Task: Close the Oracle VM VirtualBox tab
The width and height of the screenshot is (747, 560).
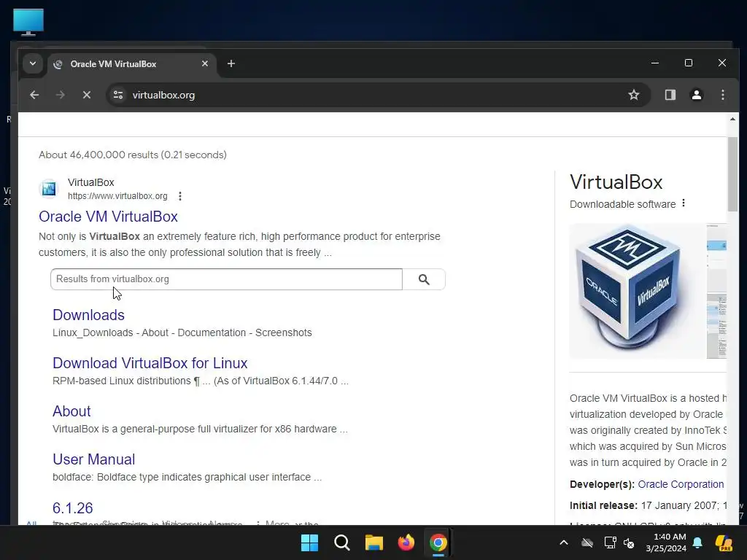Action: (x=205, y=63)
